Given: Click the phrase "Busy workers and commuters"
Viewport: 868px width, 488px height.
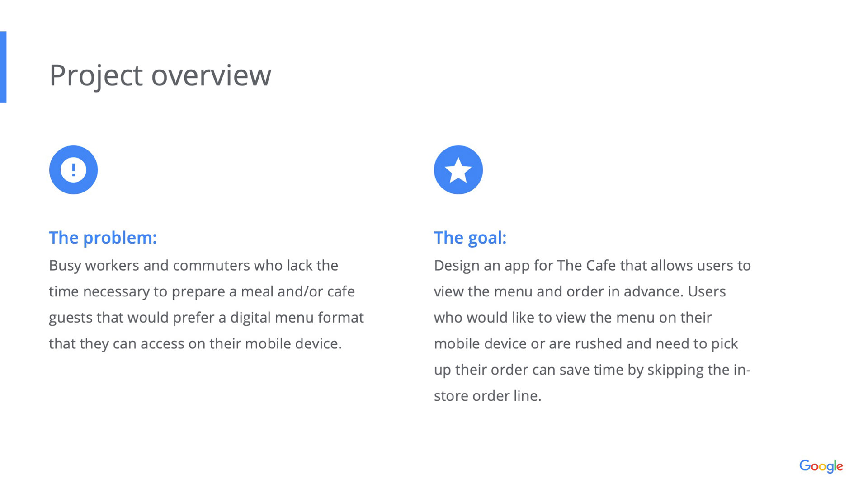Looking at the screenshot, I should [x=149, y=265].
